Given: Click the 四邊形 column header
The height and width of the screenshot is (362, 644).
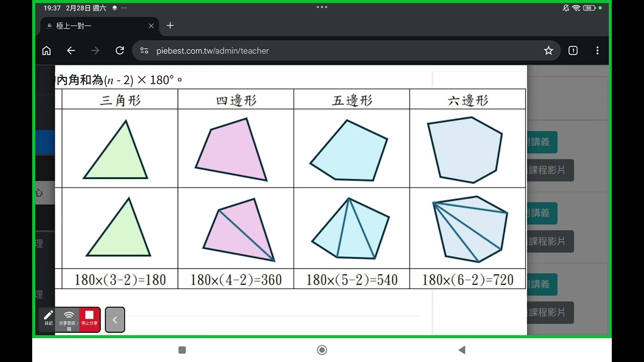Looking at the screenshot, I should point(236,100).
